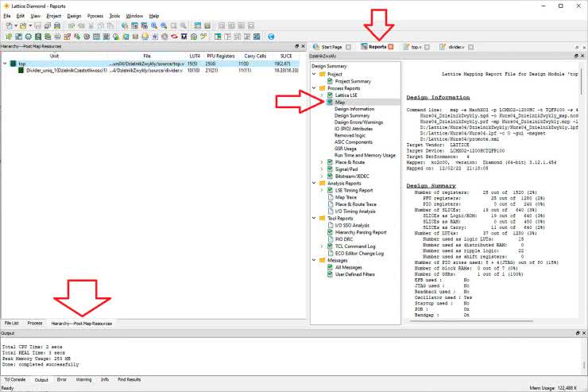Open the Design Errors/Warnings report section
Screen dimensions: 588x392
click(359, 122)
